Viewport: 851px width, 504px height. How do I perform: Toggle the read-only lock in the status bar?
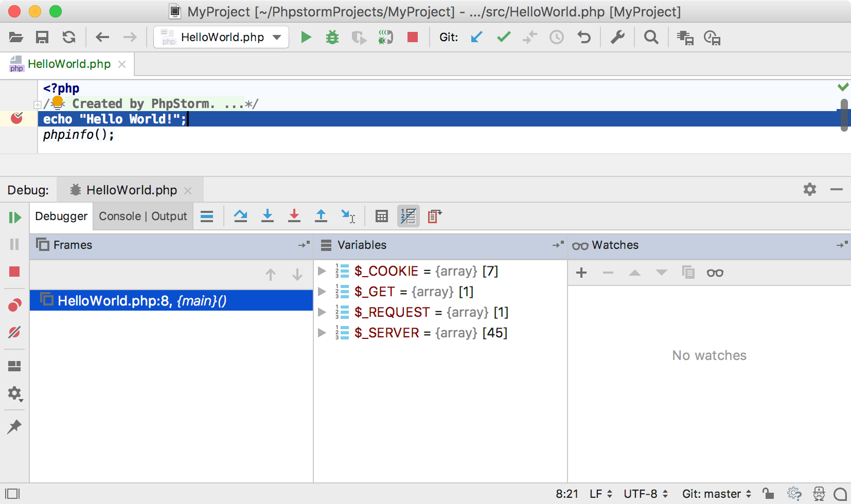pyautogui.click(x=769, y=493)
